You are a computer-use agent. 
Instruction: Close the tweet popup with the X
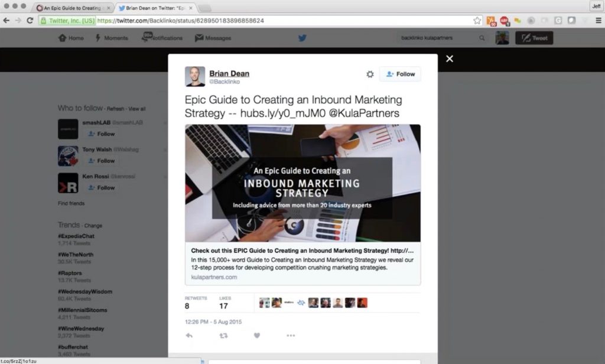(450, 58)
